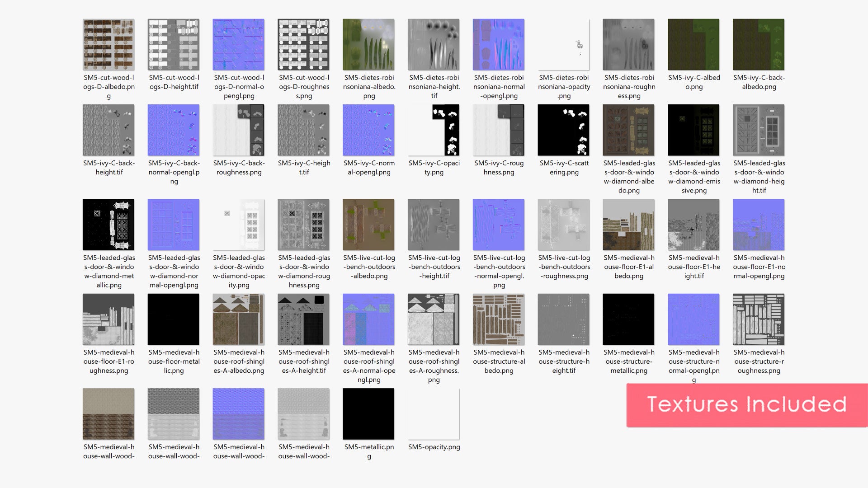Open SM5-medieval-house-roof-shingles-A-albedo.png
This screenshot has width=868, height=488.
point(239,319)
